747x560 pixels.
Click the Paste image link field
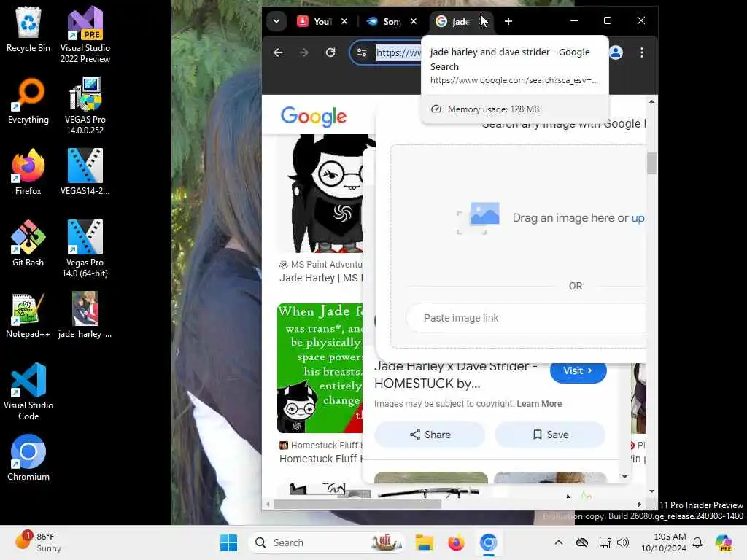(527, 318)
